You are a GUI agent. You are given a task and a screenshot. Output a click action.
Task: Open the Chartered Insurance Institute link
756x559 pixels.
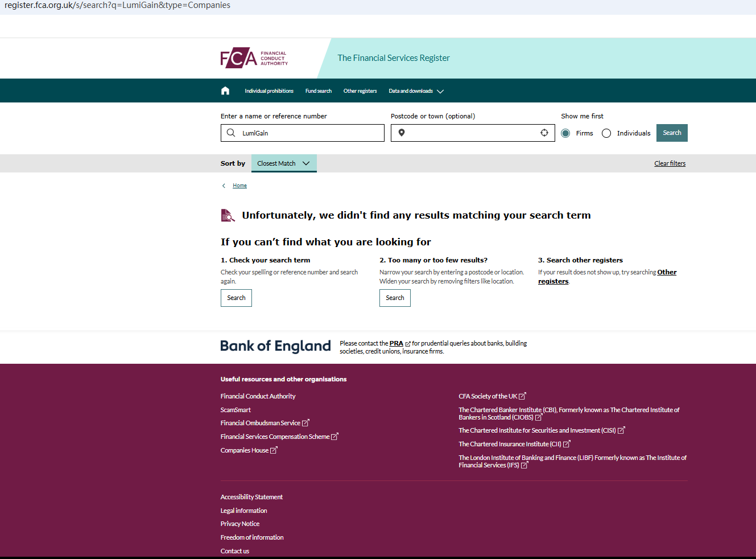pyautogui.click(x=510, y=444)
